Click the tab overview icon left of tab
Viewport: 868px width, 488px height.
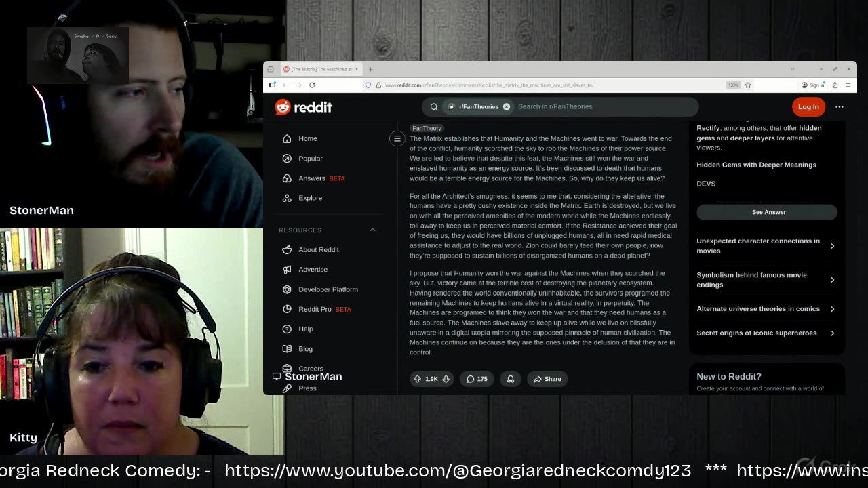[x=271, y=69]
